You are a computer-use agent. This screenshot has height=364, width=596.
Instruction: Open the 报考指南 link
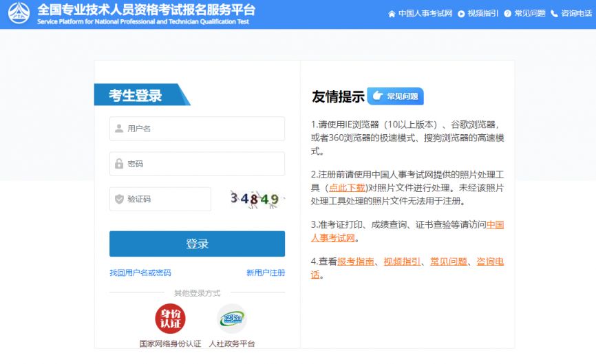pyautogui.click(x=356, y=261)
